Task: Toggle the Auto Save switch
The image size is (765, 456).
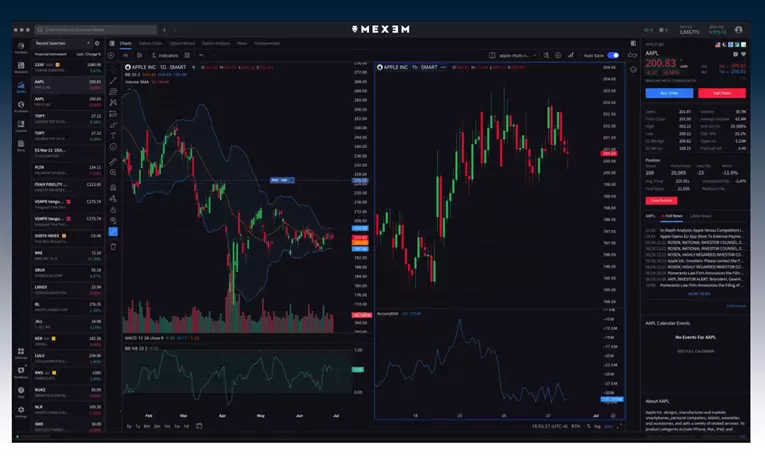Action: point(613,56)
